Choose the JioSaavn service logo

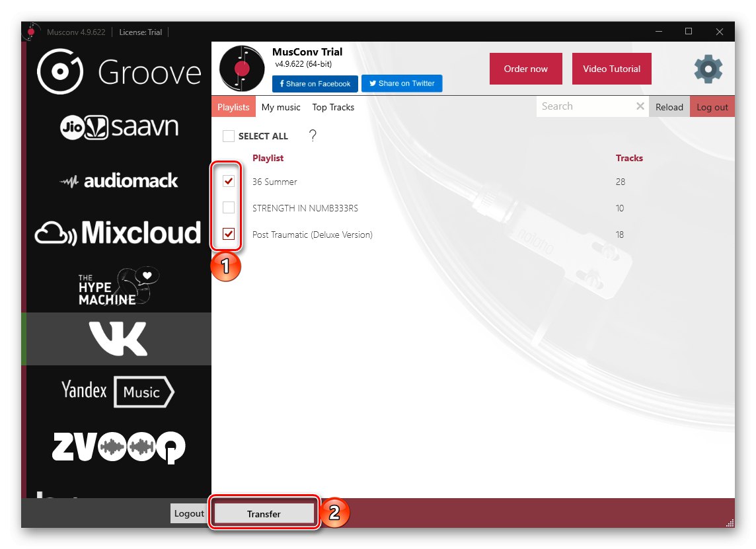pos(119,128)
